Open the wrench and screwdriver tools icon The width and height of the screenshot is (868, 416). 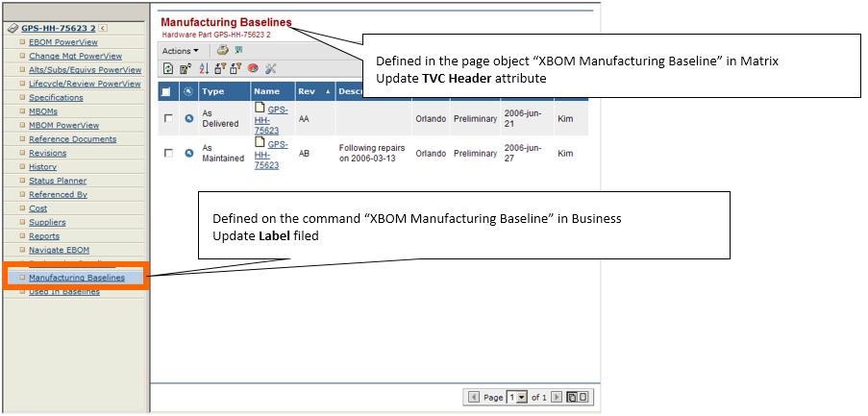click(270, 68)
